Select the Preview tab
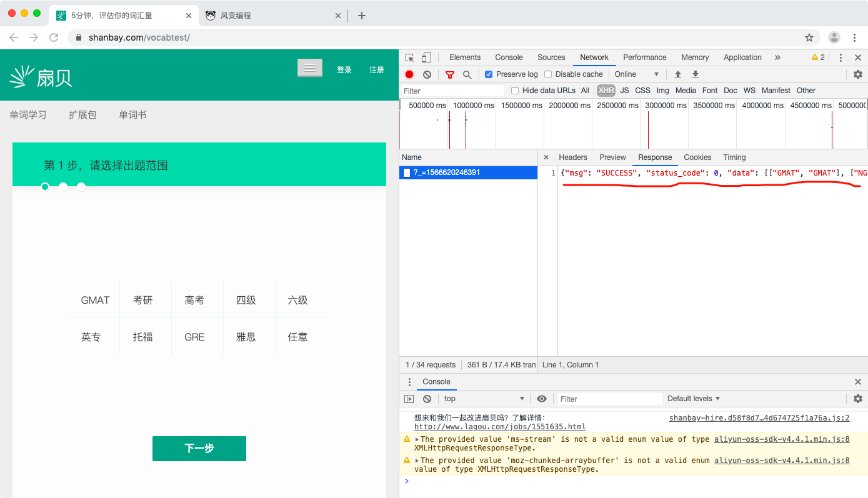 [612, 157]
